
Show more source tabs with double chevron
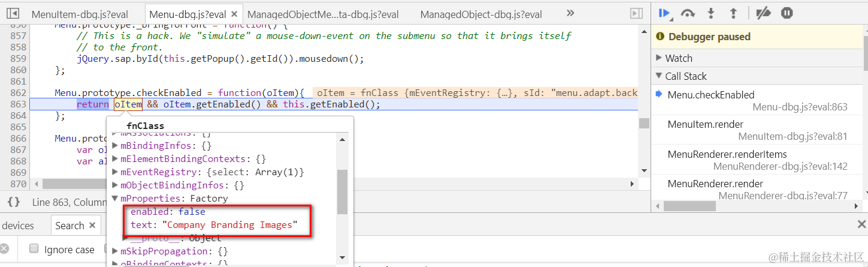570,13
